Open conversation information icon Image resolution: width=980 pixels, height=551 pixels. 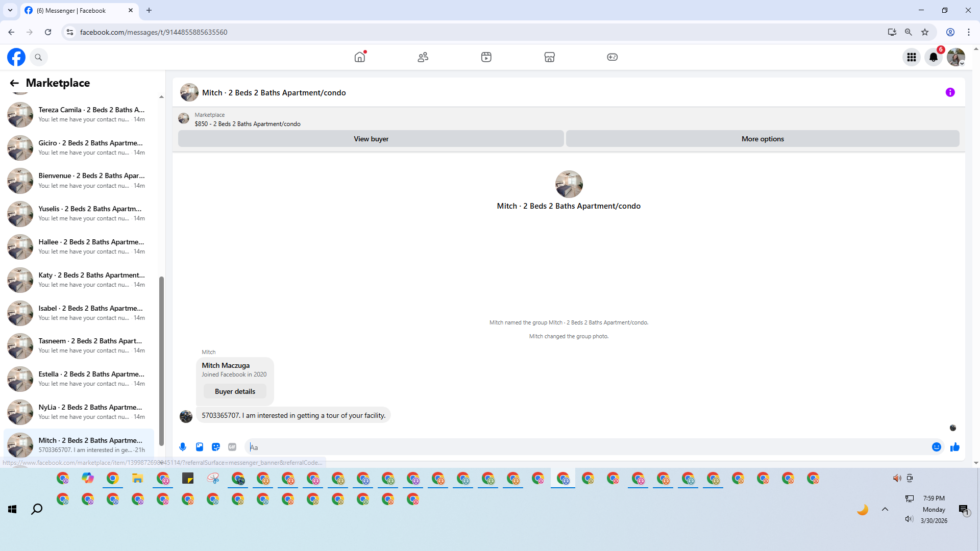click(x=950, y=92)
